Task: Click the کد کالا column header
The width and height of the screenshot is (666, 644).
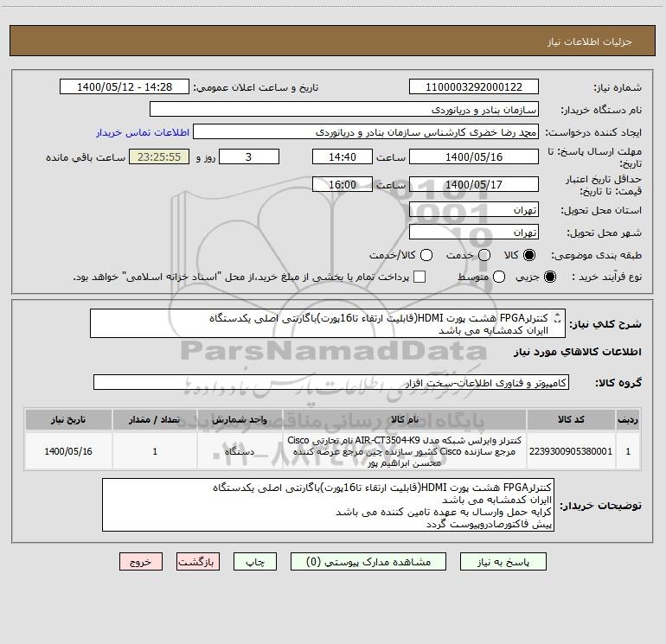Action: click(x=571, y=420)
